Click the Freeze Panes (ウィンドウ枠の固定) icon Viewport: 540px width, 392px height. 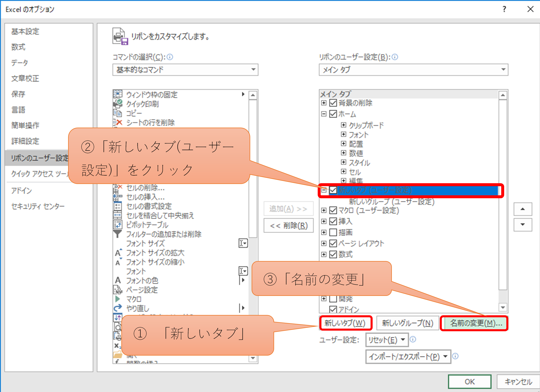pyautogui.click(x=118, y=94)
